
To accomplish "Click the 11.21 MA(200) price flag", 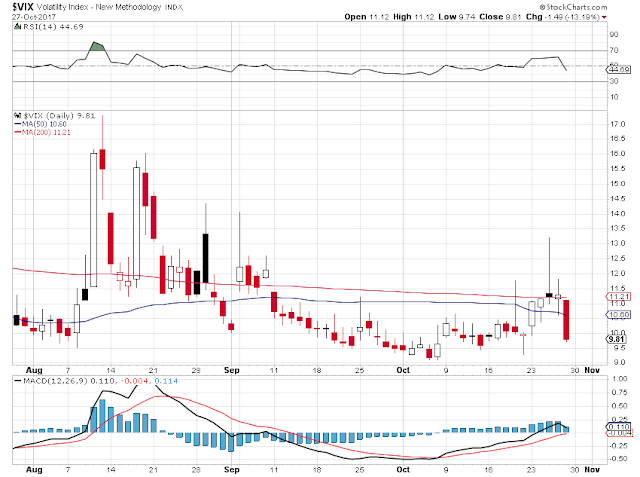I will [618, 297].
